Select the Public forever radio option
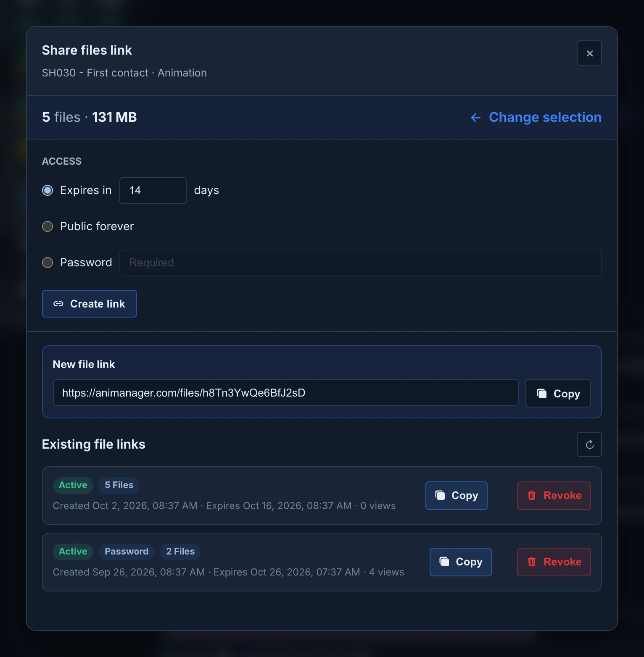This screenshot has height=657, width=644. point(48,226)
